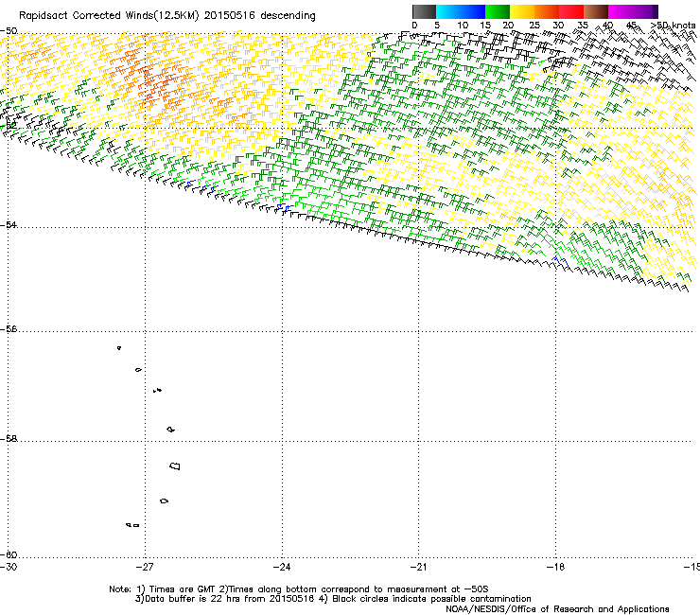The height and width of the screenshot is (615, 700).
Task: Click the cyan-blue 5-15 knots legend segment
Action: click(461, 11)
